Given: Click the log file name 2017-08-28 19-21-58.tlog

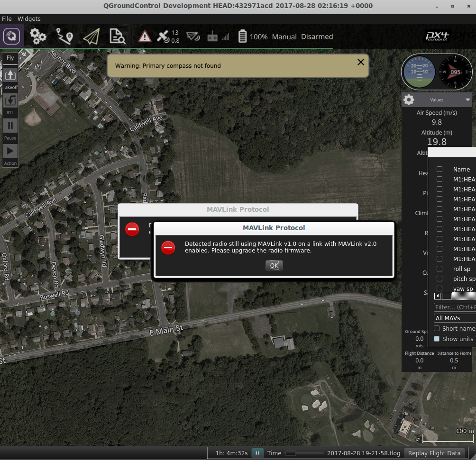Looking at the screenshot, I should pyautogui.click(x=363, y=453).
